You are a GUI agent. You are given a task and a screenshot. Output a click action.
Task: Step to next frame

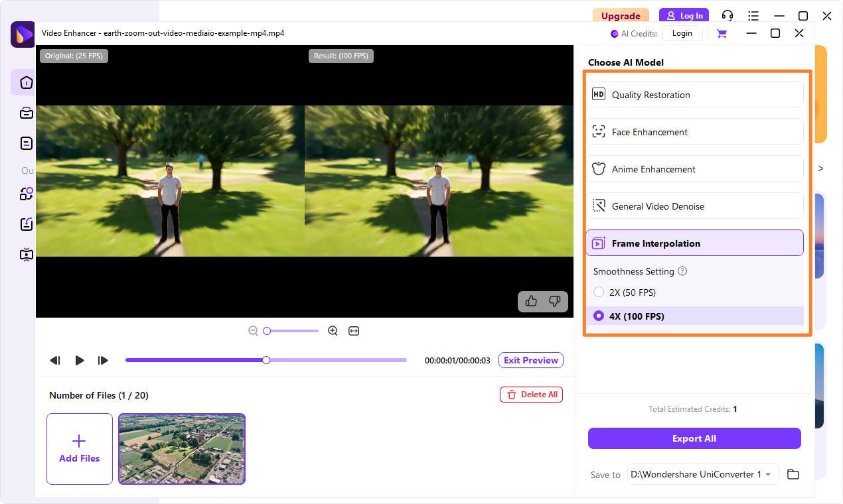(x=103, y=360)
